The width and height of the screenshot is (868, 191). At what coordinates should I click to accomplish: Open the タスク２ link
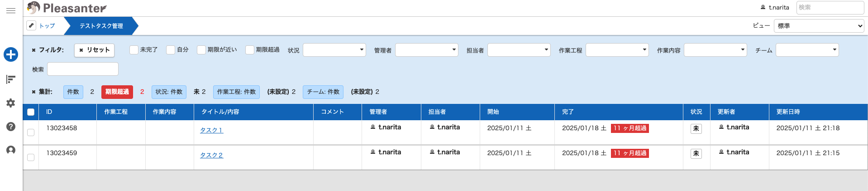tap(211, 155)
